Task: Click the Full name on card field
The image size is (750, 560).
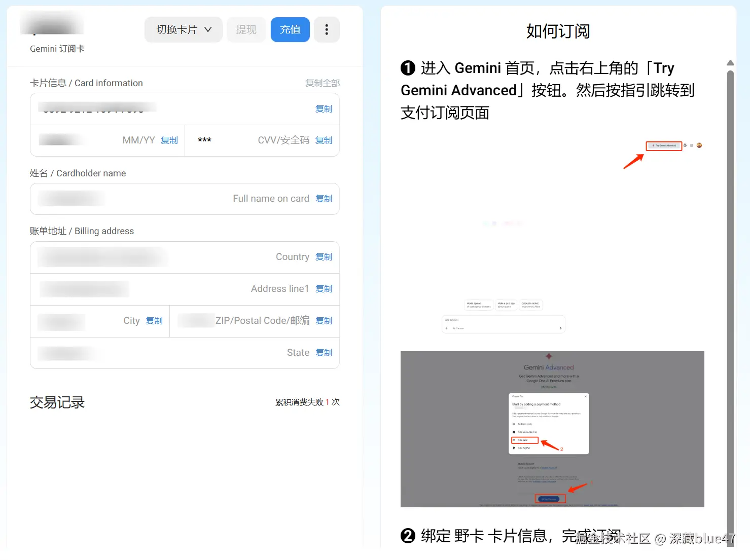Action: 185,199
